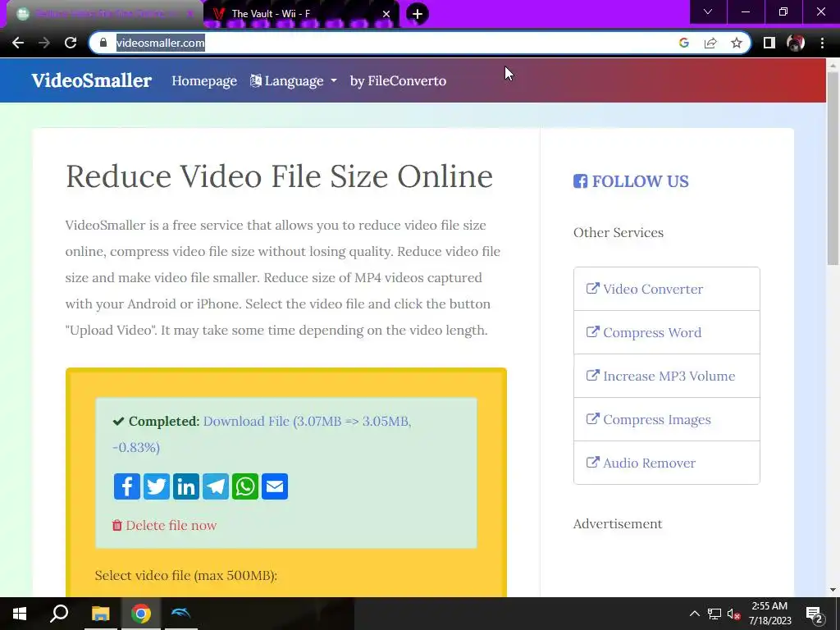840x630 pixels.
Task: Open Compress Images service
Action: (x=666, y=419)
